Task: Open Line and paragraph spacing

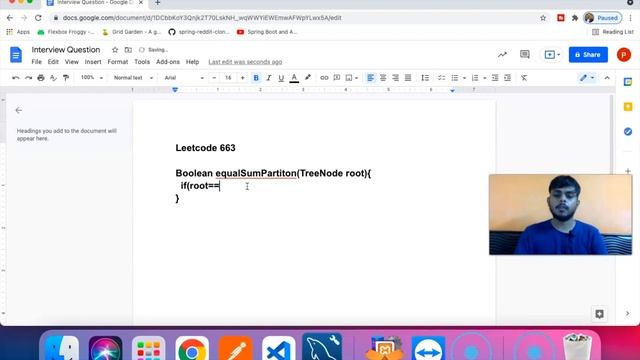Action: tap(425, 78)
